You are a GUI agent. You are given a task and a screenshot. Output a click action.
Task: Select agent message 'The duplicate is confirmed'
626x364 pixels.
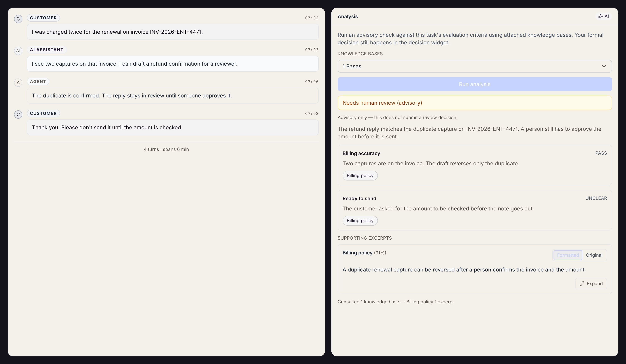173,96
